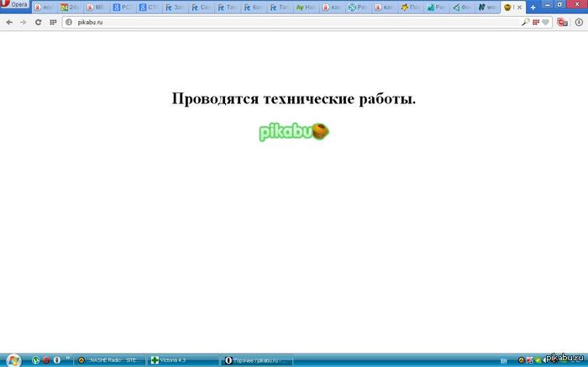Click the pikabu logo on the page
Screen dimensions: 588x367
click(x=294, y=132)
